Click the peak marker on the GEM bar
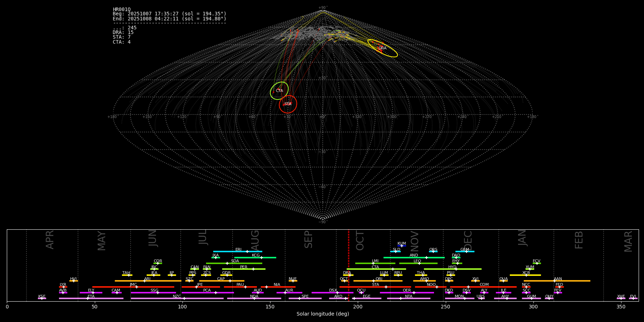 click(466, 252)
